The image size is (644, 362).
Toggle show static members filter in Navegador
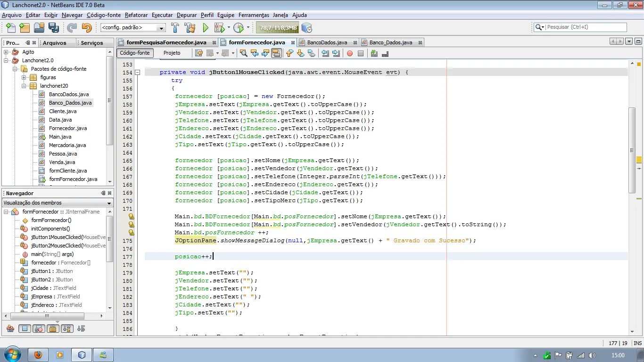pos(39,329)
